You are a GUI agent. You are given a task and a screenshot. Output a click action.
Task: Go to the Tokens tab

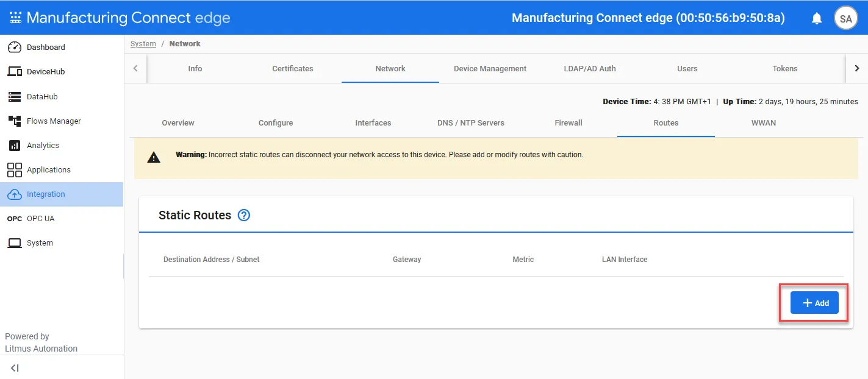[785, 69]
